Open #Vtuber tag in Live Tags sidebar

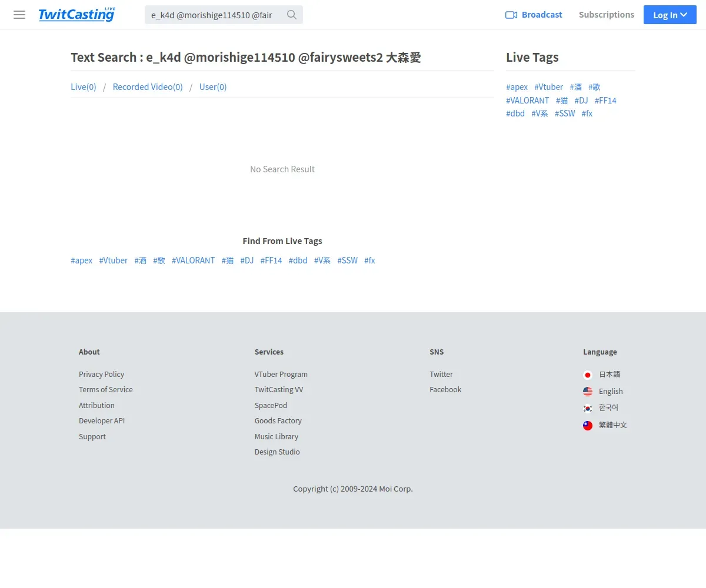pos(549,87)
